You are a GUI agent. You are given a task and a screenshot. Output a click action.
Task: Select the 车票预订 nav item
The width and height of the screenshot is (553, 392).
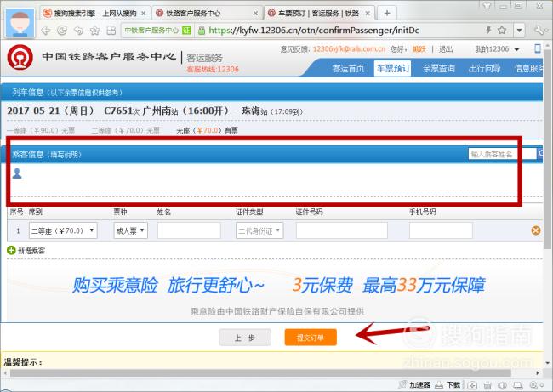coord(393,68)
